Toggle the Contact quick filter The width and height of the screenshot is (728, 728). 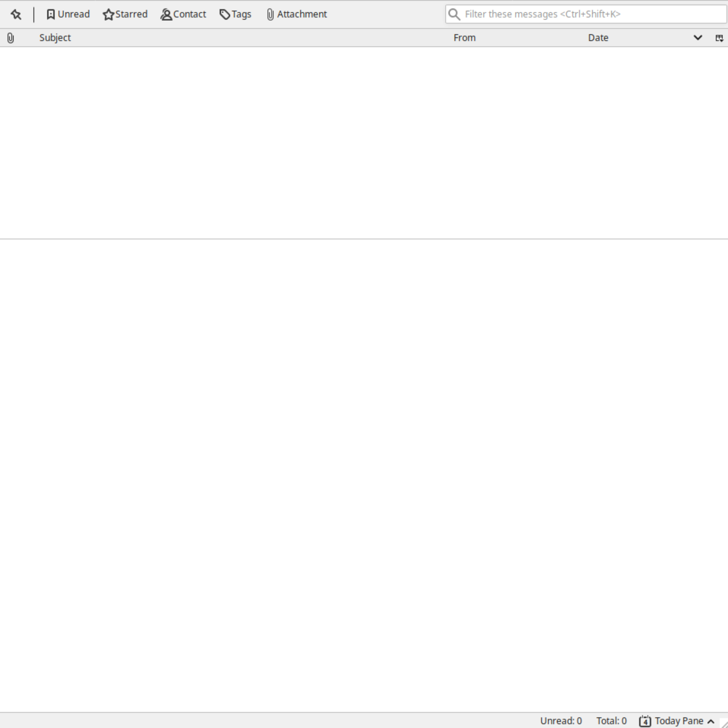[x=183, y=14]
